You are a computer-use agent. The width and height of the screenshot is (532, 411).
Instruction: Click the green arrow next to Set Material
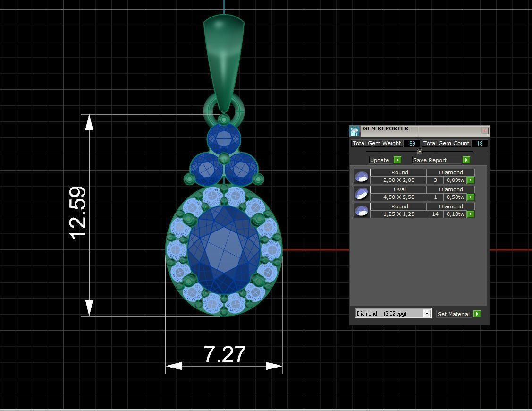(x=477, y=314)
